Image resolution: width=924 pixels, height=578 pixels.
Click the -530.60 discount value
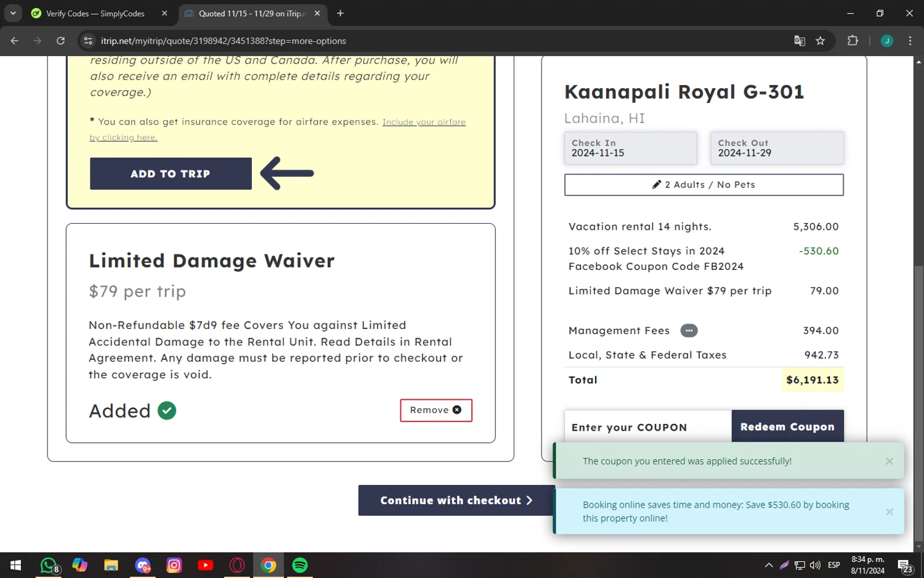tap(819, 251)
